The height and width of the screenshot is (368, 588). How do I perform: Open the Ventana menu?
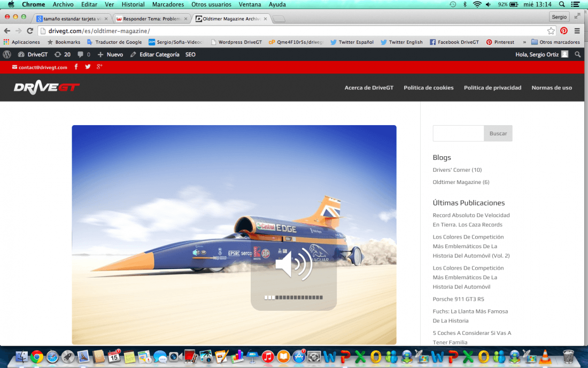point(250,4)
